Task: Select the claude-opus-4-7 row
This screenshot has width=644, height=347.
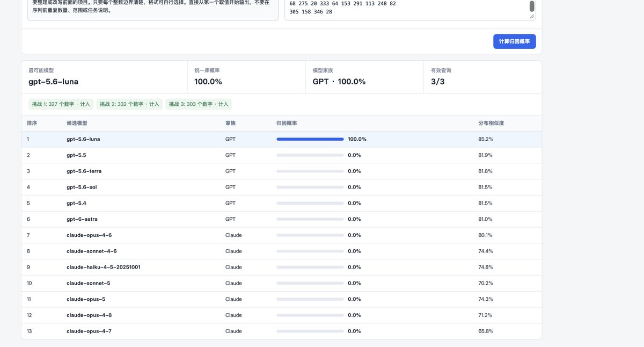Action: [281, 331]
